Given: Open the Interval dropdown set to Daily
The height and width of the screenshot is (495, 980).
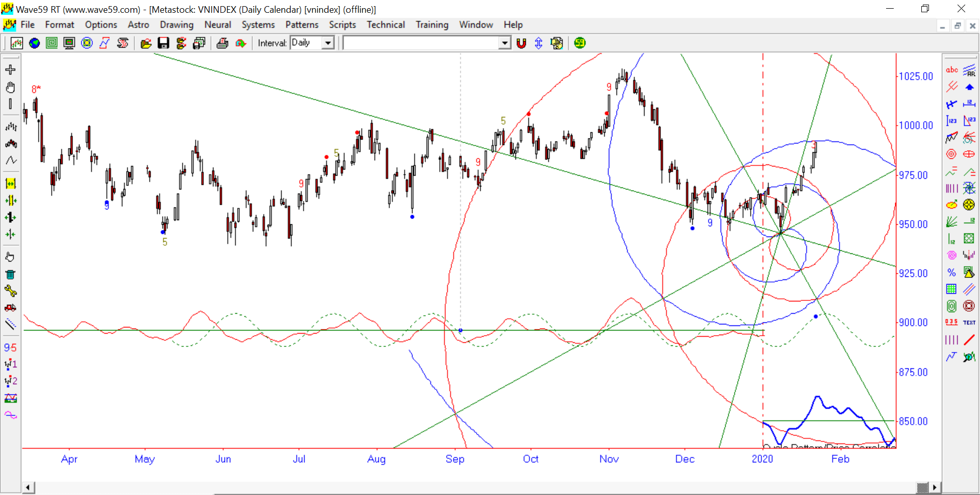Looking at the screenshot, I should pyautogui.click(x=328, y=43).
